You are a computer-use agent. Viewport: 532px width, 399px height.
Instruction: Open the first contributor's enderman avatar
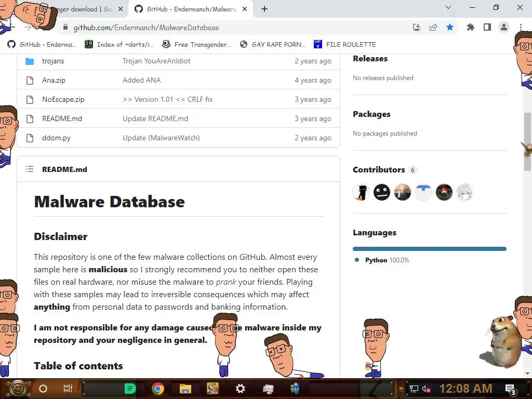pos(361,192)
